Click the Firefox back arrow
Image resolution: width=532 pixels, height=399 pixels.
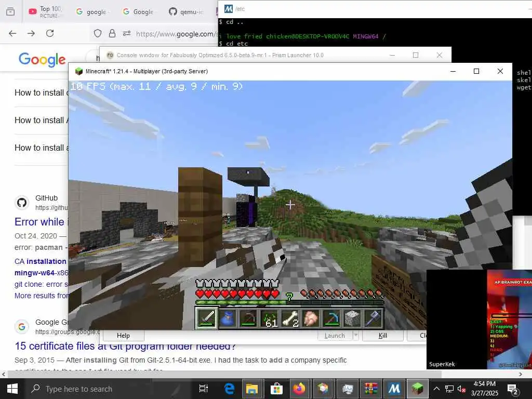coord(12,33)
